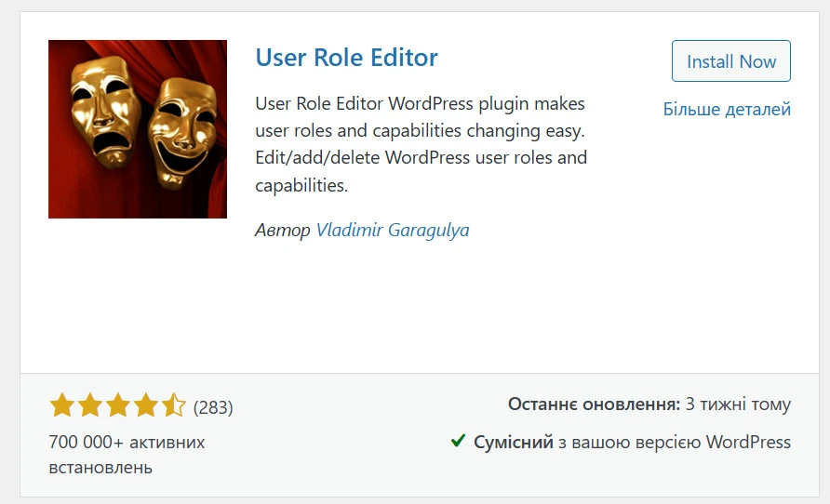Viewport: 830px width, 504px height.
Task: Open author Vladimir Garagulya link
Action: tap(393, 230)
